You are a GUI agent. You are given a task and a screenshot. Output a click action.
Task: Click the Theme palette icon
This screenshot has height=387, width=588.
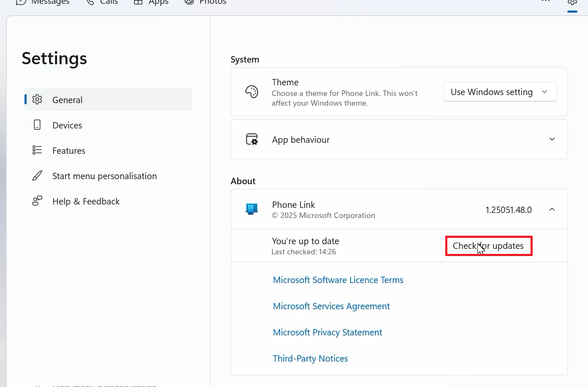point(252,92)
